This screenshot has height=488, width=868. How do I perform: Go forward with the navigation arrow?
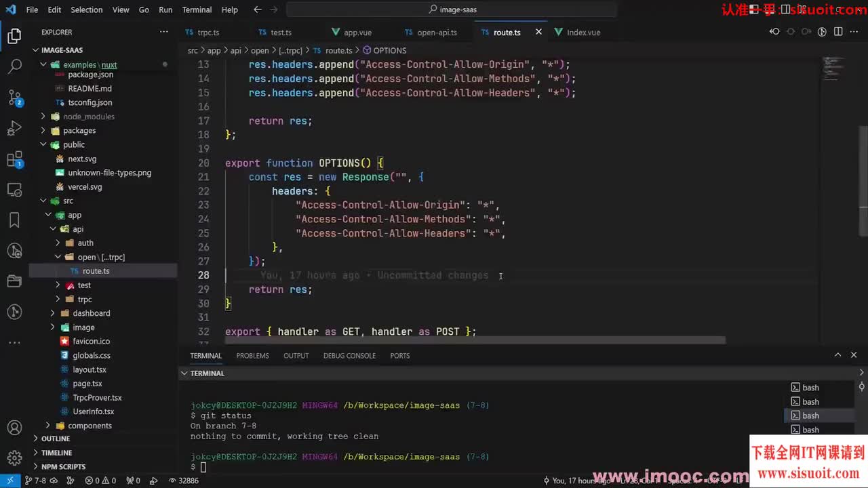(x=275, y=9)
